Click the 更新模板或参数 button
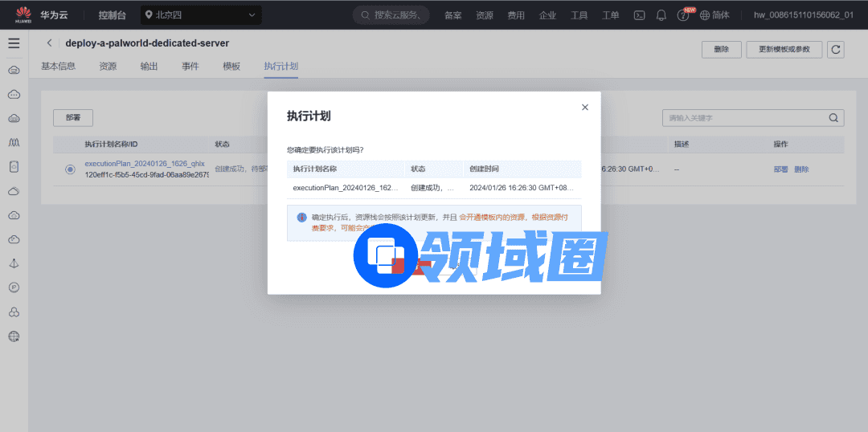868x432 pixels. pyautogui.click(x=784, y=50)
